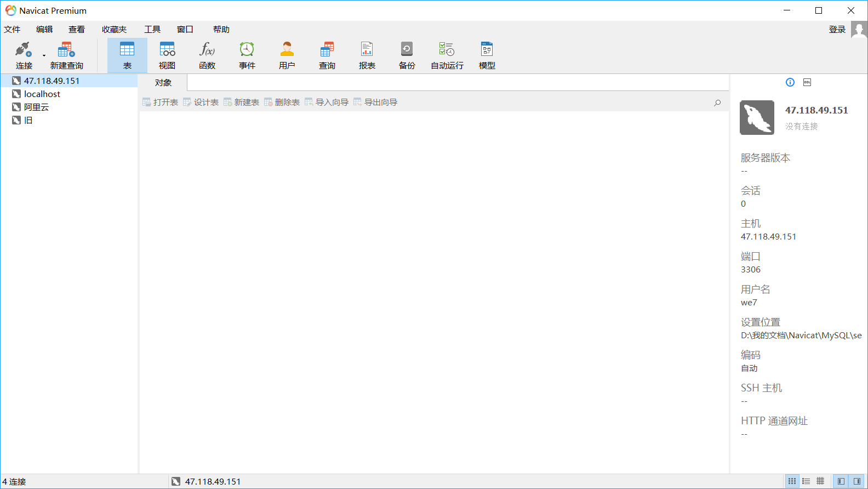Toggle the right information pane visibility
The height and width of the screenshot is (489, 868).
pyautogui.click(x=856, y=481)
